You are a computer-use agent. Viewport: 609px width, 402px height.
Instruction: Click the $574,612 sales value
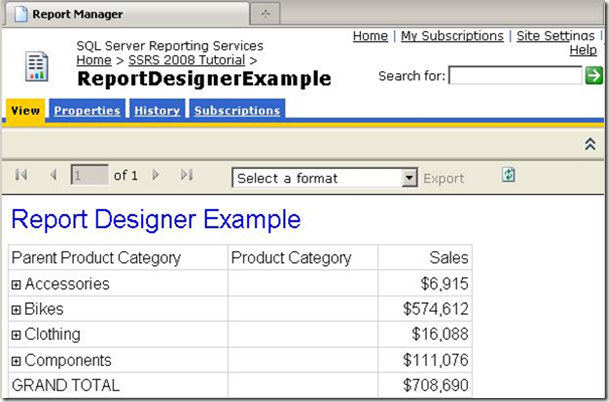coord(435,309)
